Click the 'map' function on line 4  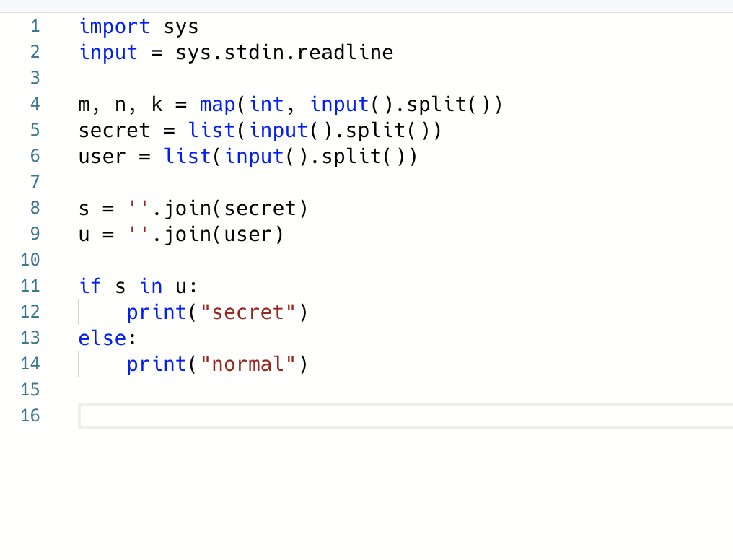217,105
